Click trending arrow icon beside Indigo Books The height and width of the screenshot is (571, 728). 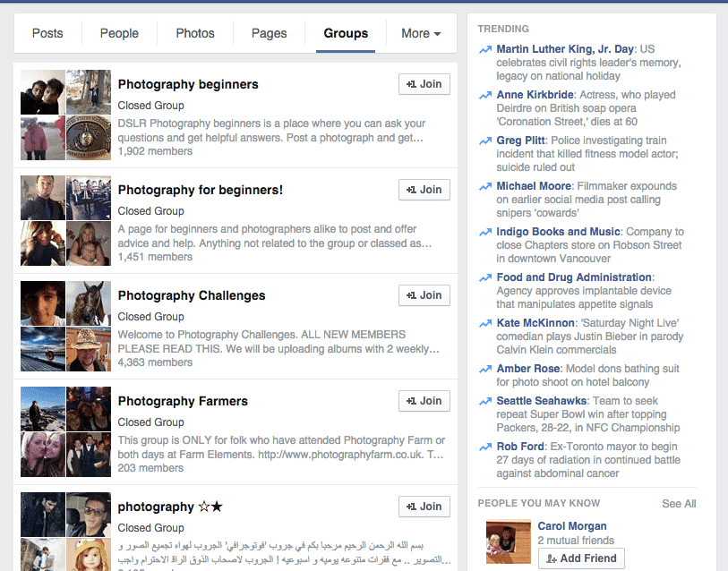point(485,232)
